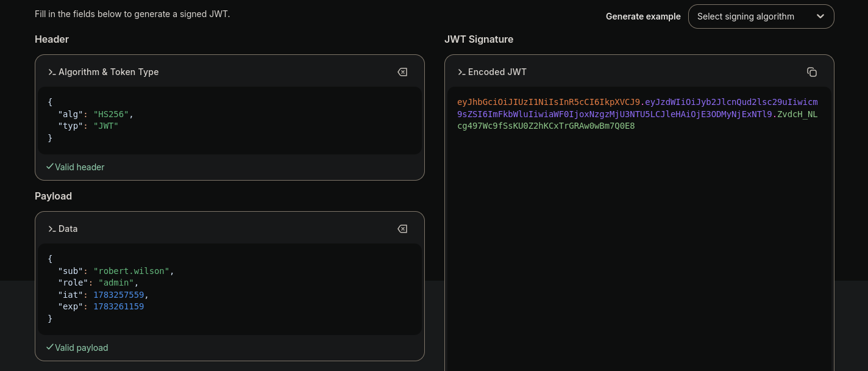This screenshot has height=371, width=868.
Task: Click the green signature segment of token
Action: coord(546,126)
